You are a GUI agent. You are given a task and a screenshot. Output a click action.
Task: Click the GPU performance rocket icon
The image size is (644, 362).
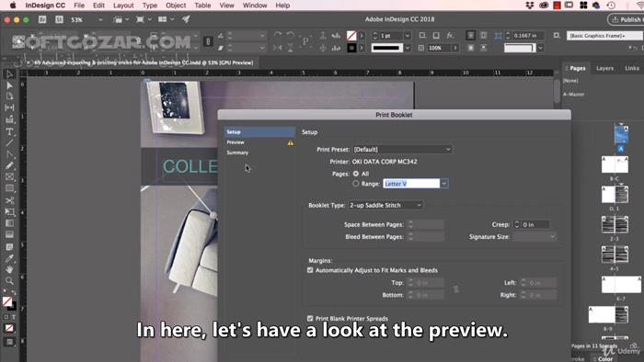point(186,19)
